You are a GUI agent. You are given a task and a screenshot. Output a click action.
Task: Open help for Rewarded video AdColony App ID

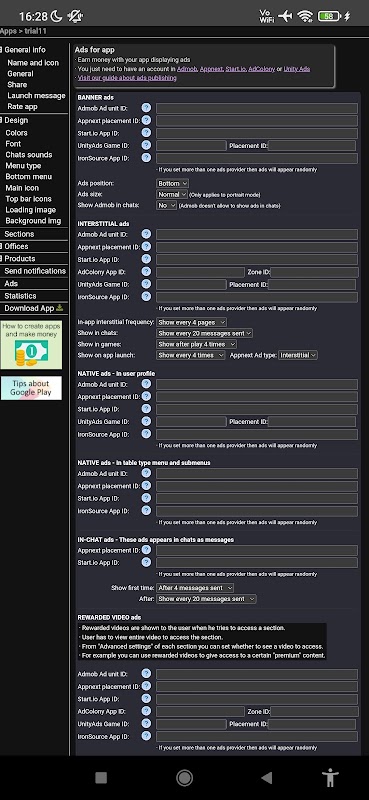[146, 711]
